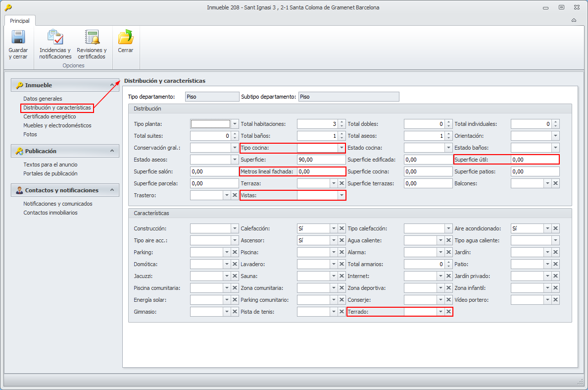Clear the Terrado field with X button
The height and width of the screenshot is (390, 588).
(448, 312)
